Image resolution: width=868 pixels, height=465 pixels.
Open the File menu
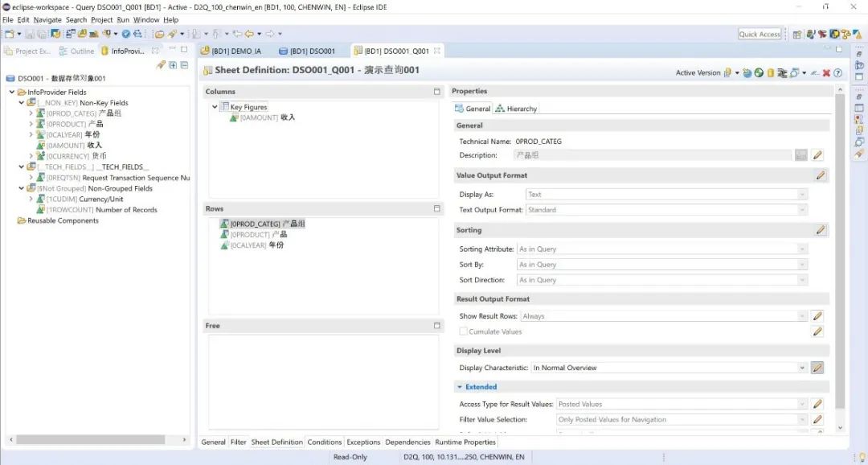[x=8, y=19]
